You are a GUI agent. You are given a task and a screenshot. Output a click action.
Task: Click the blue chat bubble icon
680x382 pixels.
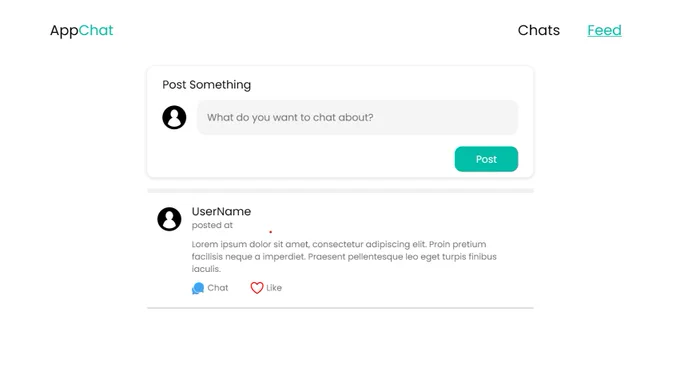[x=198, y=288]
